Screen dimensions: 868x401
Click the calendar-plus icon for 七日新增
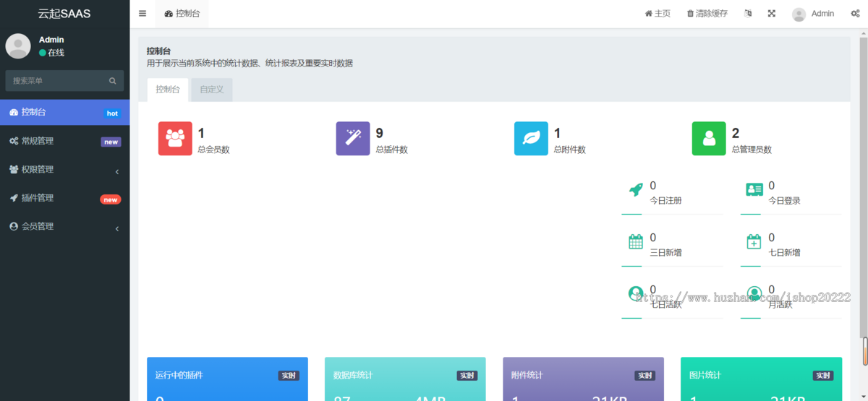pos(754,241)
